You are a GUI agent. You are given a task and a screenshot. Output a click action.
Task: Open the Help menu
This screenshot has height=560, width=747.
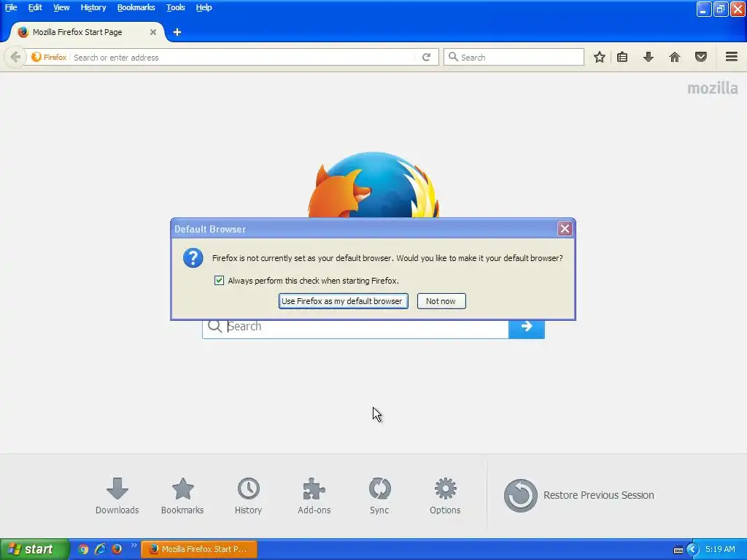click(204, 7)
